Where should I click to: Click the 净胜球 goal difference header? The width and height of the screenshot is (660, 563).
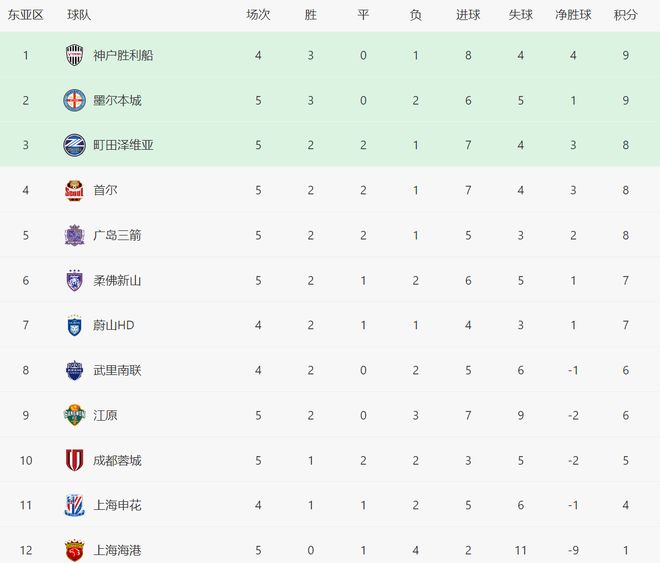573,15
